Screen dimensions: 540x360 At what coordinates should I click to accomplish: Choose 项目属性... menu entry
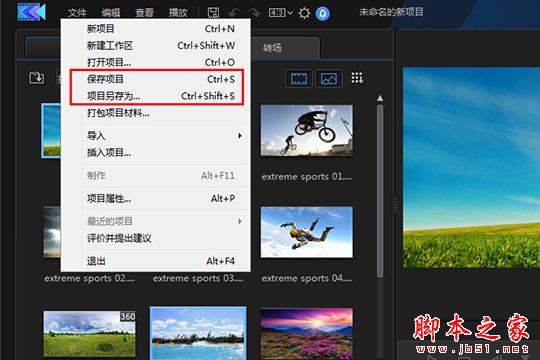coord(156,198)
